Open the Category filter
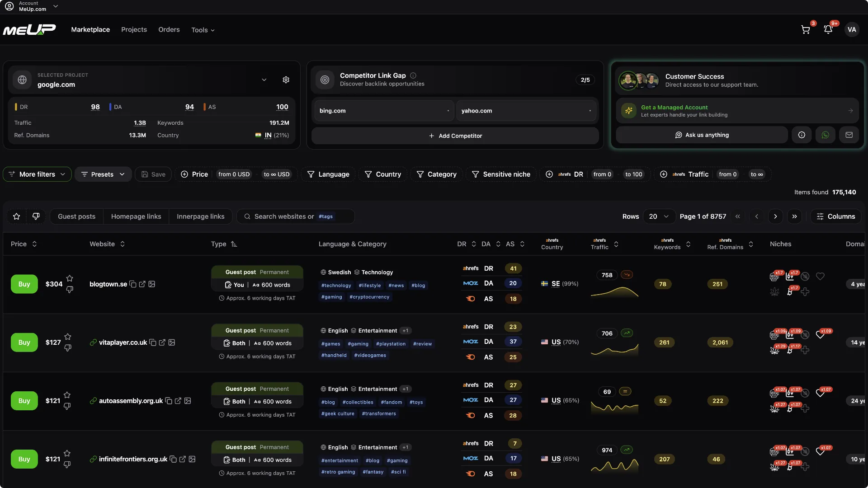 tap(436, 174)
